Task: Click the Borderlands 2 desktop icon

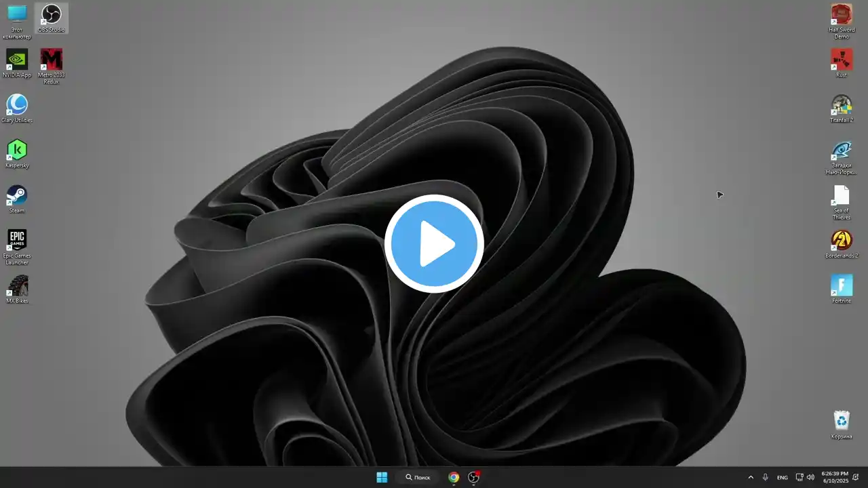Action: click(x=842, y=244)
